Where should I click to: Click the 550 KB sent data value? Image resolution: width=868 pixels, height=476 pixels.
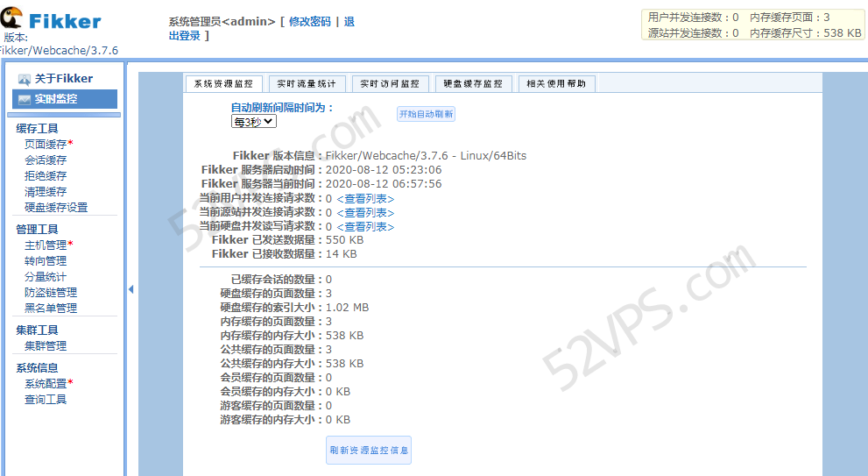tap(344, 240)
